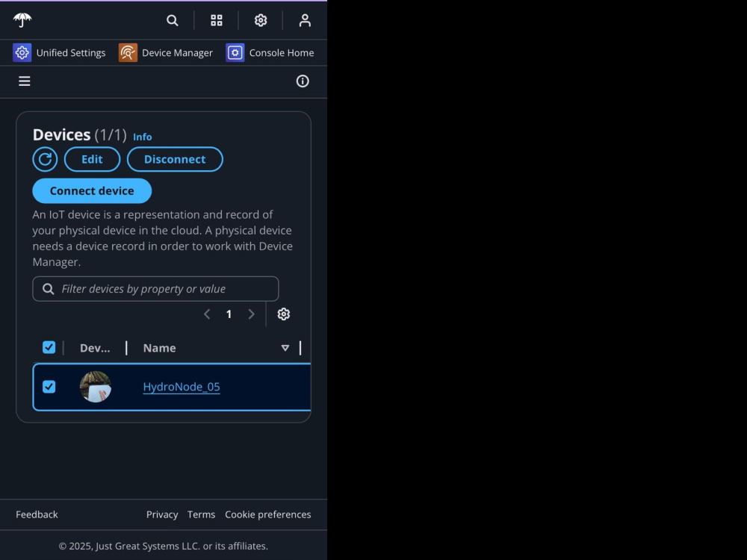The image size is (747, 560).
Task: Open table preferences gear icon
Action: (x=284, y=314)
